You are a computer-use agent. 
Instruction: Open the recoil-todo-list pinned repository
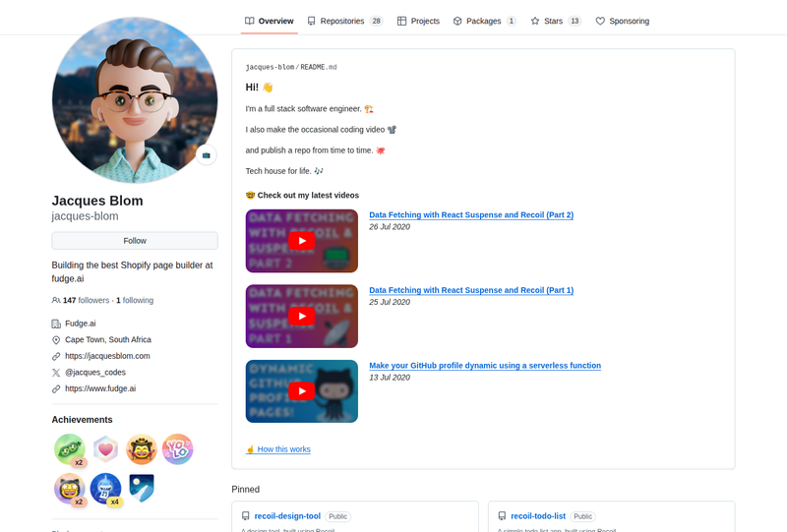(x=538, y=516)
